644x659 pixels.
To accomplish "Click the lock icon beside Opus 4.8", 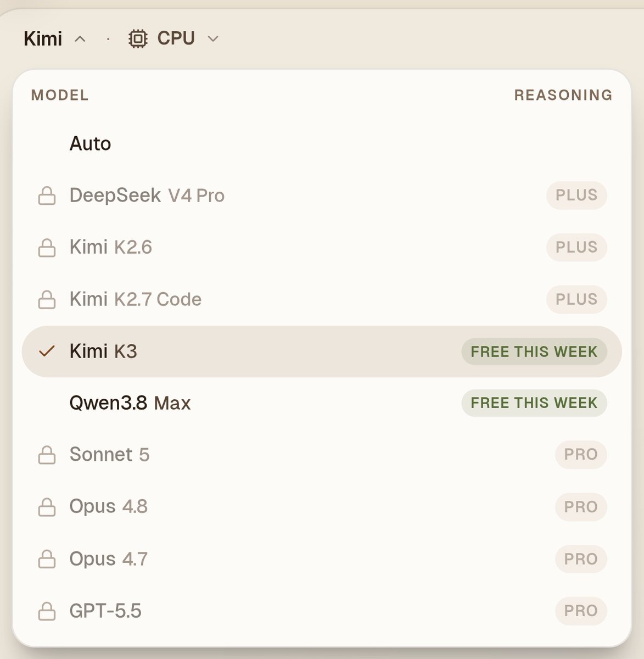I will [x=47, y=507].
